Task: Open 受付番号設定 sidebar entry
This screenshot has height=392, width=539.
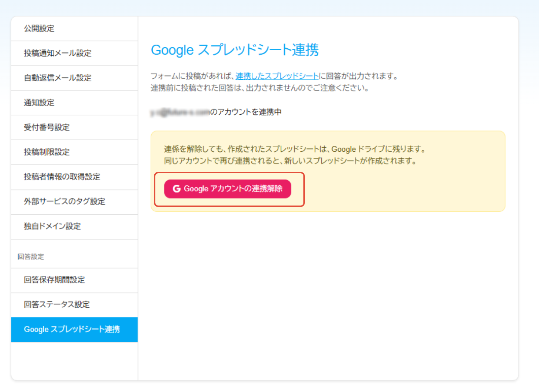Action: tap(74, 127)
